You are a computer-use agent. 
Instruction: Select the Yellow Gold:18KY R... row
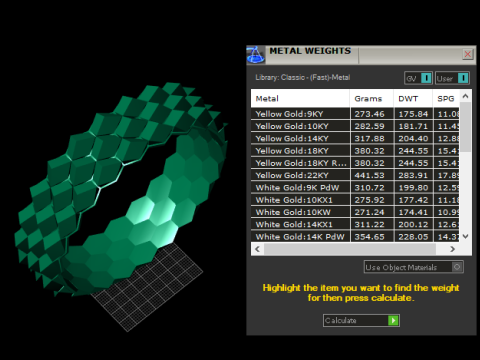[355, 163]
